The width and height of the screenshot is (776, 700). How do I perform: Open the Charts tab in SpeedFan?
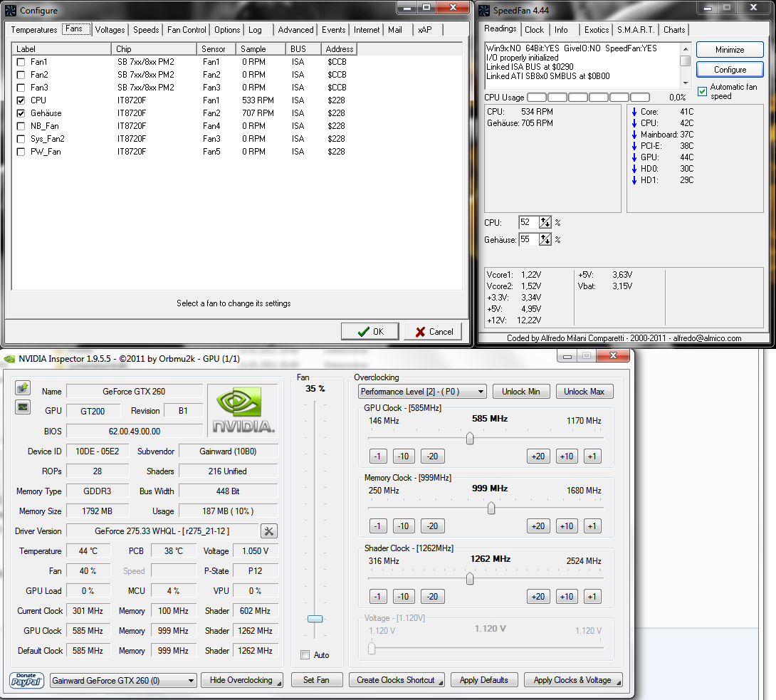(674, 30)
